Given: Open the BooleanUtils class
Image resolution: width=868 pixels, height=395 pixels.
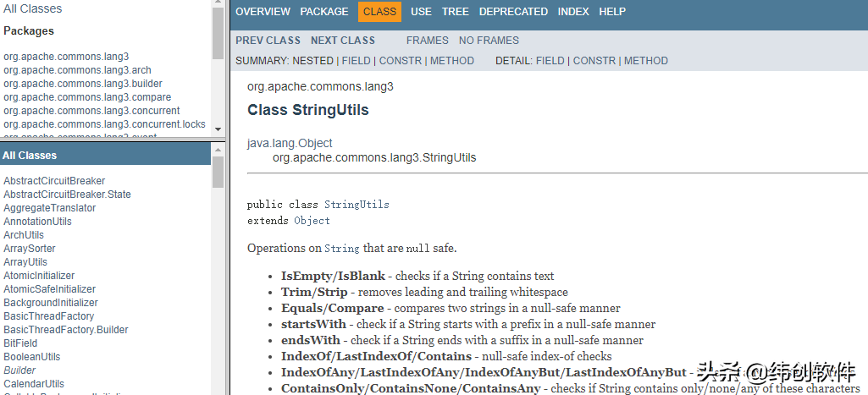Looking at the screenshot, I should coord(31,357).
